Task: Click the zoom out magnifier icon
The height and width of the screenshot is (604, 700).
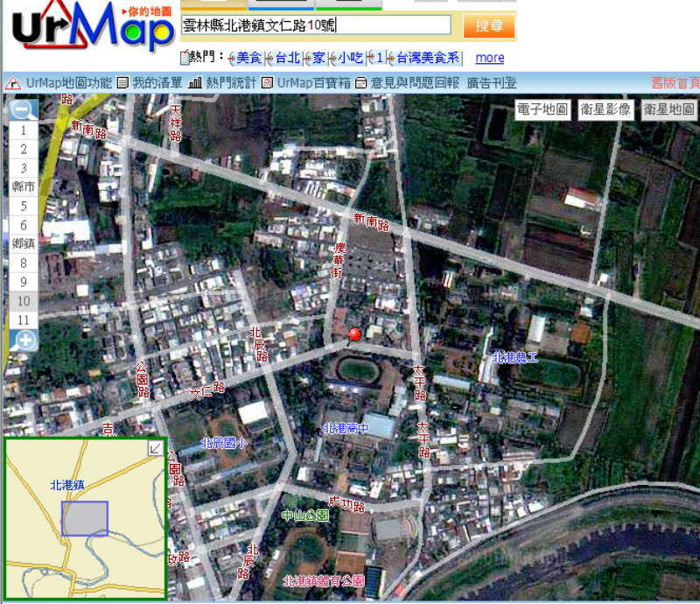Action: pyautogui.click(x=24, y=110)
